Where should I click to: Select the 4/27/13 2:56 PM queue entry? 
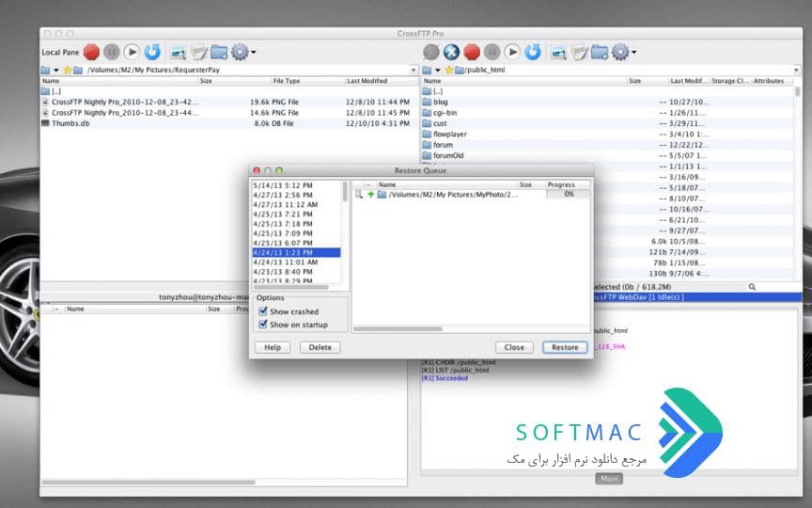[296, 195]
